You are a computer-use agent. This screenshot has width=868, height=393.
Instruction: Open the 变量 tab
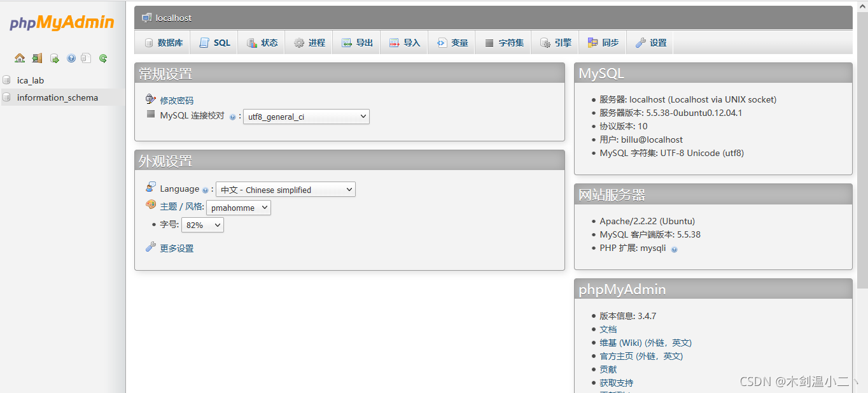pos(452,43)
